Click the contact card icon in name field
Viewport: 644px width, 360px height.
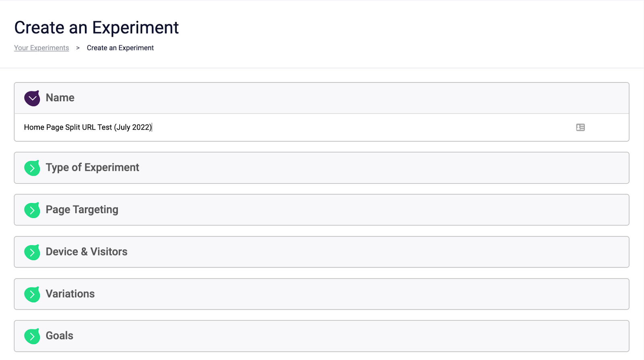pyautogui.click(x=580, y=127)
